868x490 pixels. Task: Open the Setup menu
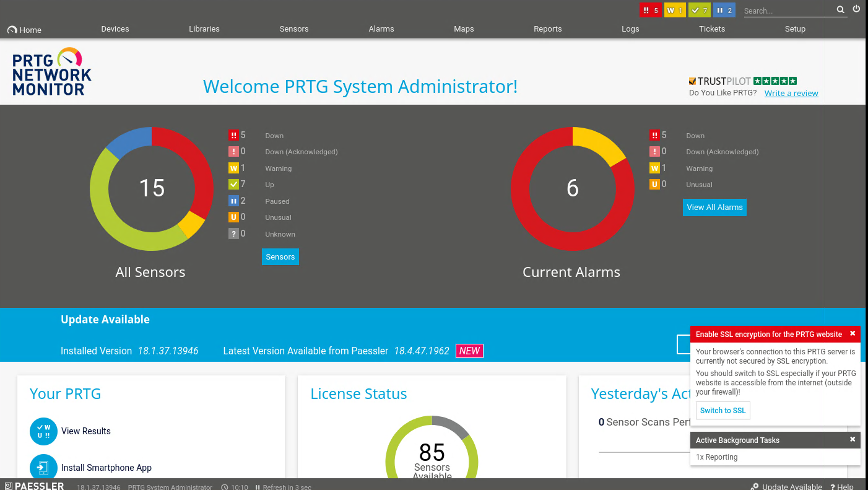796,28
